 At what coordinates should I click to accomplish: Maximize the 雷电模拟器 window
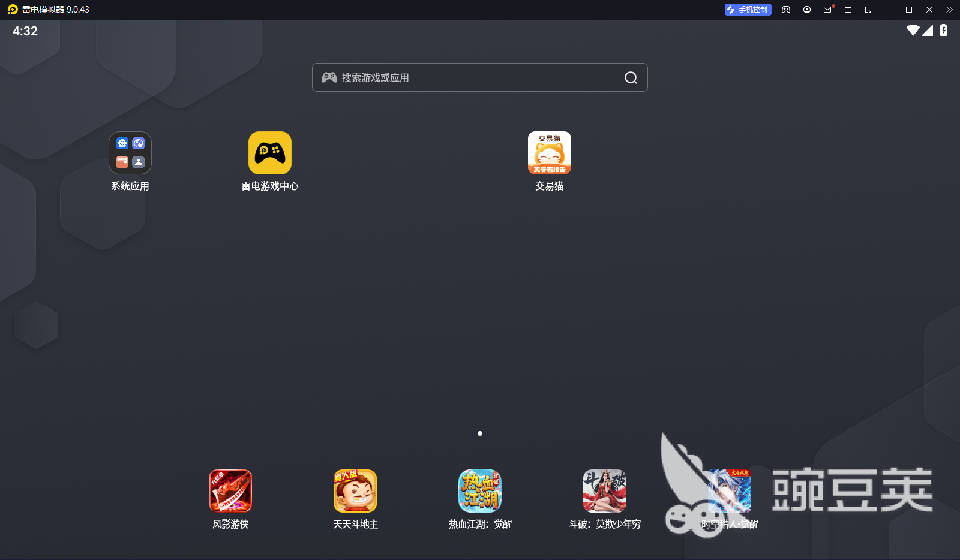(x=909, y=10)
